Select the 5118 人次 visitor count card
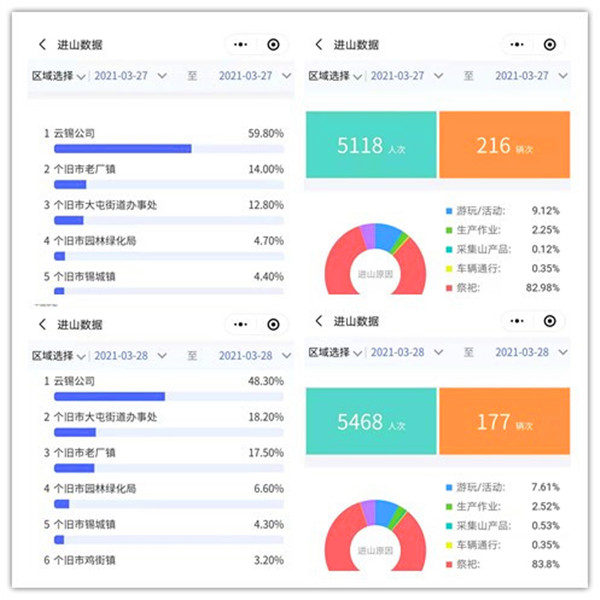 tap(371, 145)
